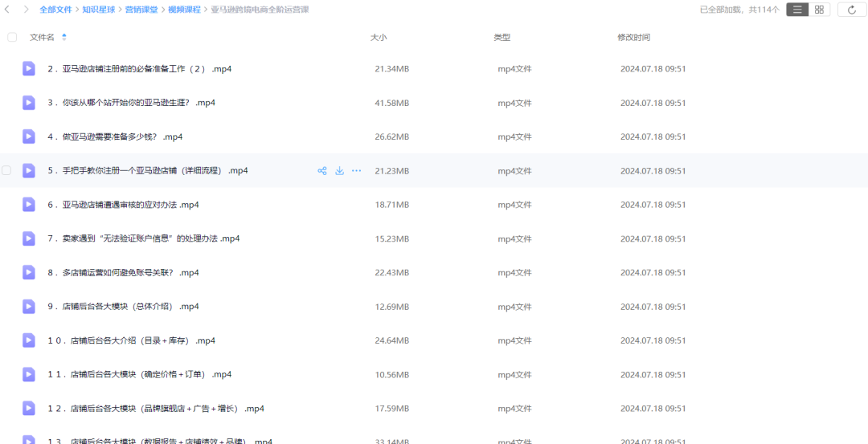Click video icon of file 7 无法验证账户信息
The width and height of the screenshot is (868, 444).
click(29, 239)
